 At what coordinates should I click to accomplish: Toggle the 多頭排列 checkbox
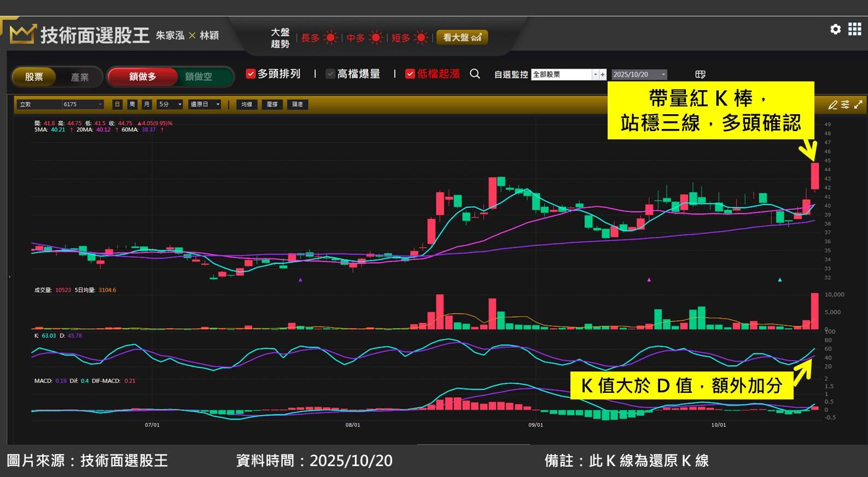point(251,74)
